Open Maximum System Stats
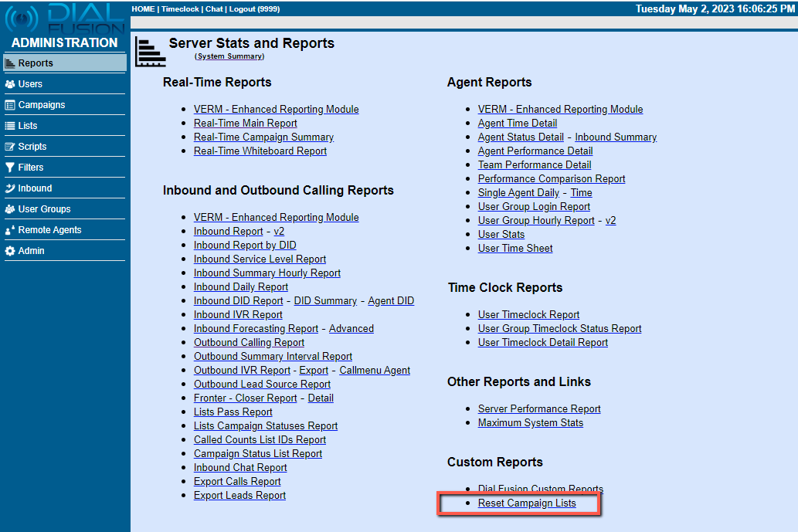 530,423
